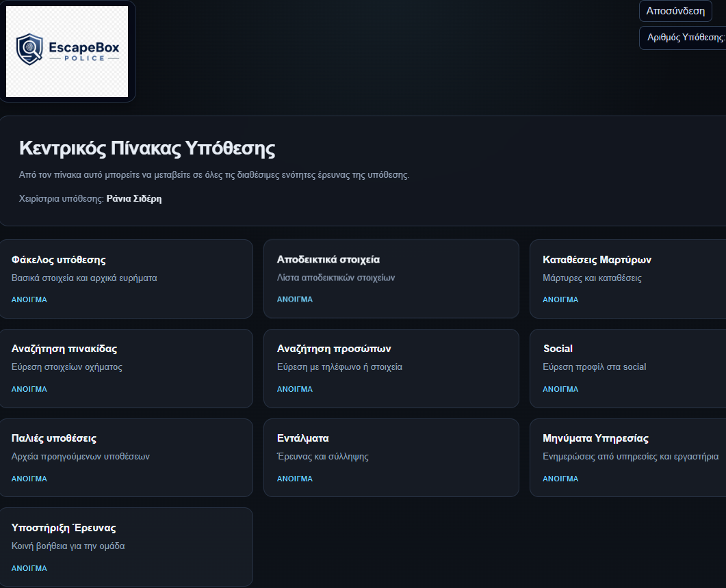Select the Social card title
Screen dimensions: 726x588
[558, 349]
